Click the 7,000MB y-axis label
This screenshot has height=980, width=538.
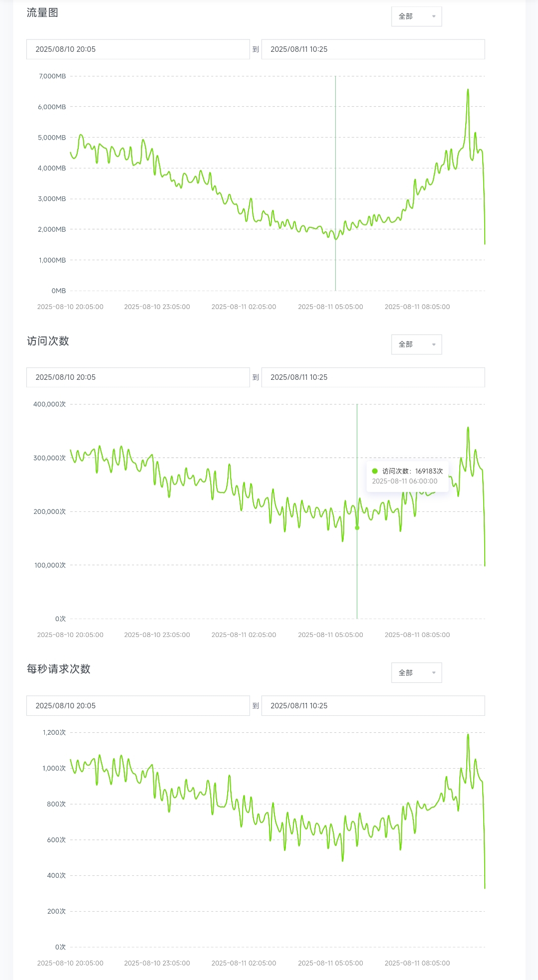click(52, 76)
